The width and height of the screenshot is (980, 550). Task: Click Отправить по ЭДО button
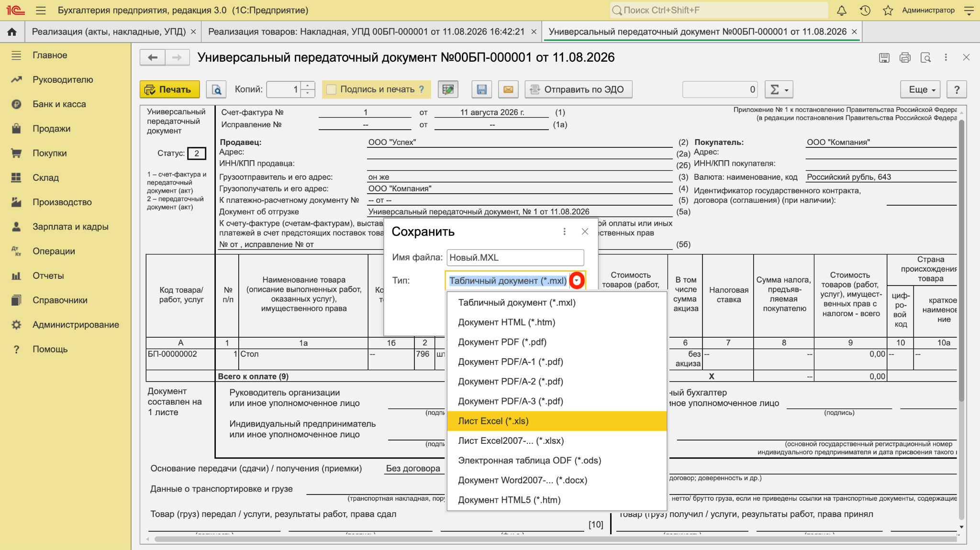tap(578, 89)
